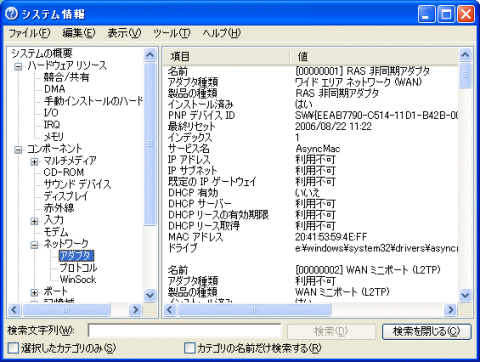This screenshot has width=480, height=362.
Task: Expand the ポート tree node
Action: (x=34, y=292)
